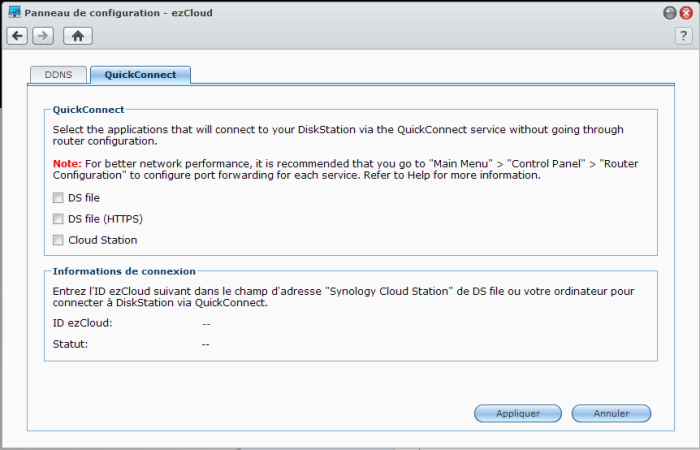The height and width of the screenshot is (450, 700).
Task: Click the Informations de connexion section heading
Action: pos(124,271)
